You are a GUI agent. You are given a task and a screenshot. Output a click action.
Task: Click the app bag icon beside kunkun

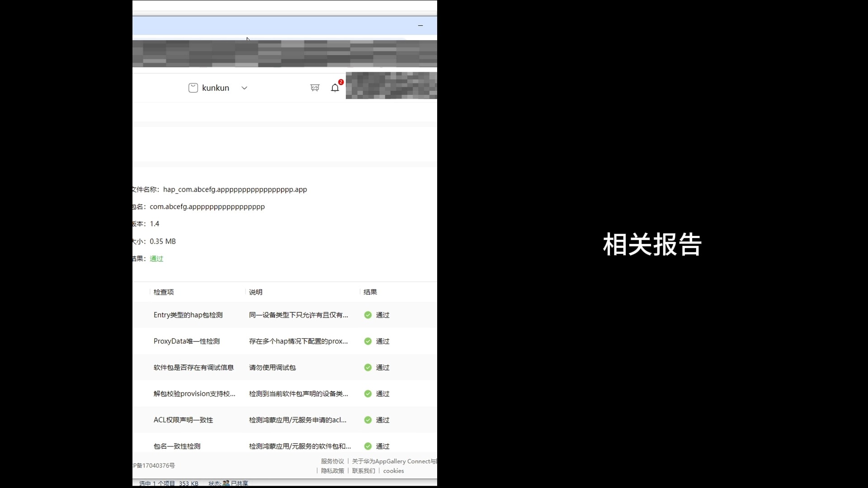coord(193,88)
